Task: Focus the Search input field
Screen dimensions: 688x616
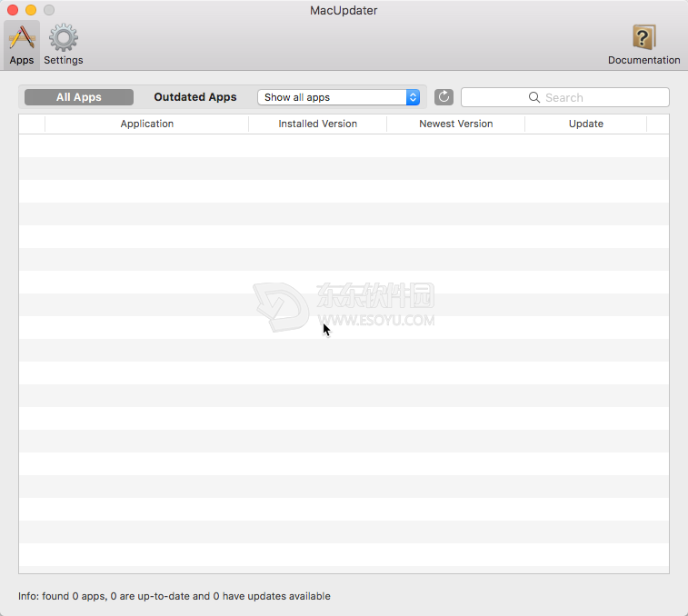Action: coord(564,97)
